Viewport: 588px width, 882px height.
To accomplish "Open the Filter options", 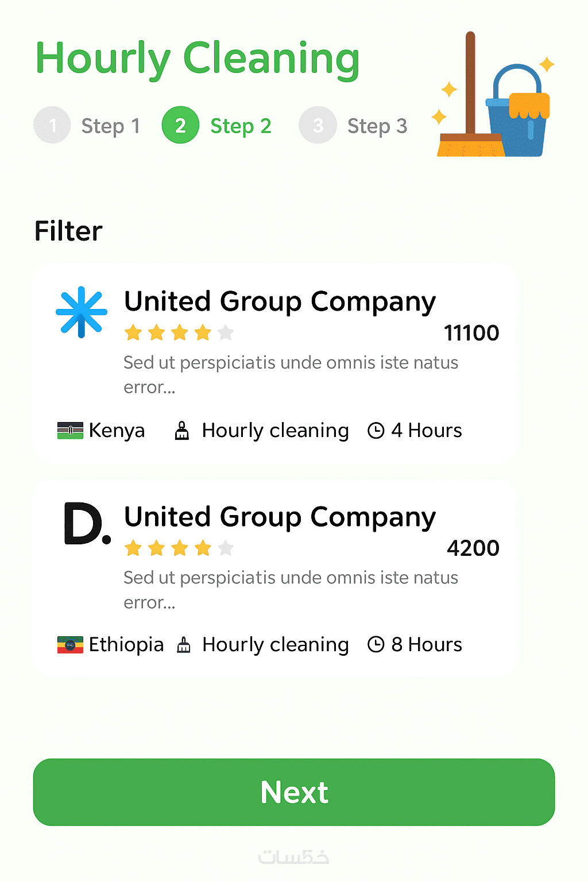I will click(x=68, y=231).
